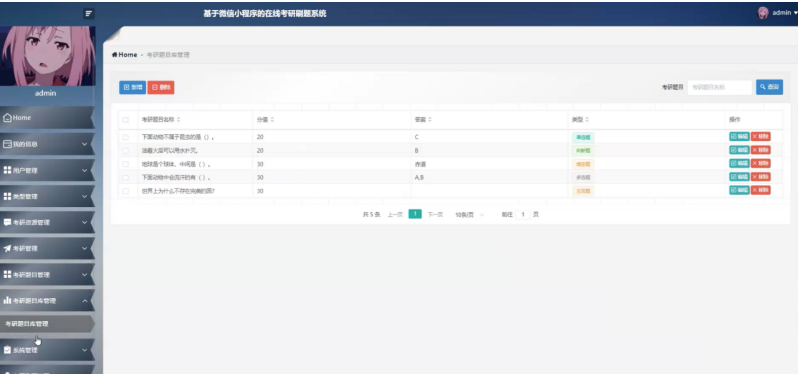Click the 单选题 type tag
The width and height of the screenshot is (800, 375).
coord(583,137)
